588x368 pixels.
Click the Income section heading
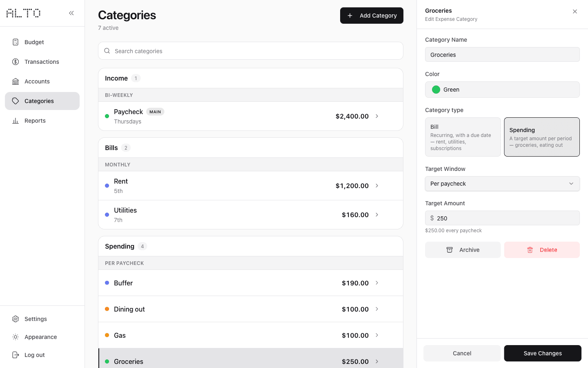[x=116, y=78]
